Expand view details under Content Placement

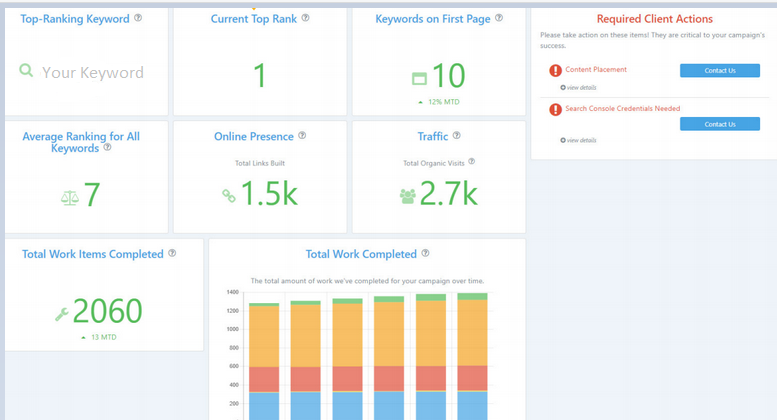tap(578, 88)
